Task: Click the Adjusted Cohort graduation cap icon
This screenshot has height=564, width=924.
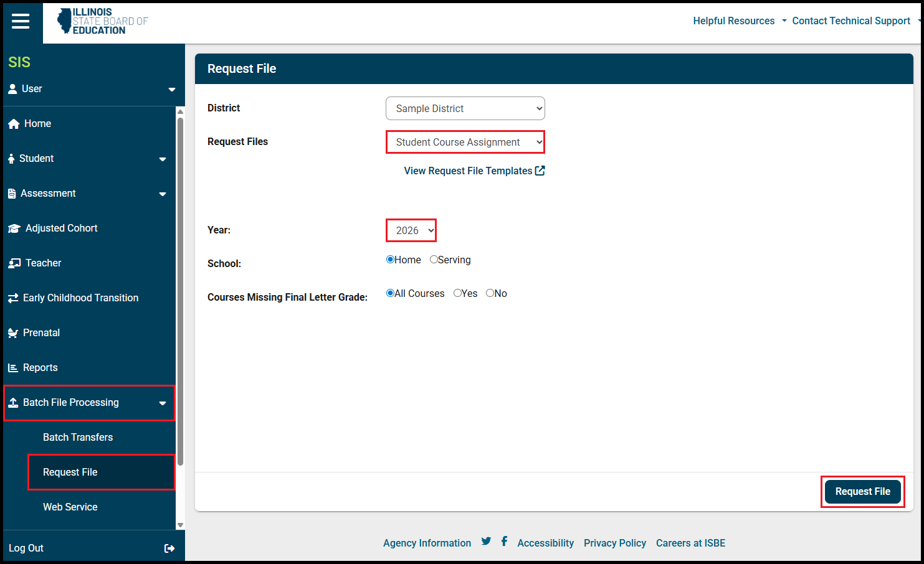Action: coord(14,228)
